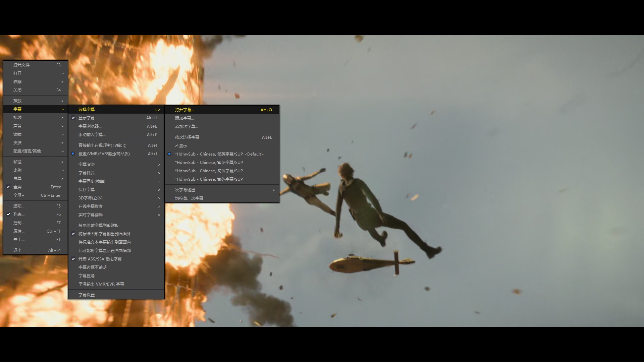Choose 退出 to quit the player

[x=17, y=250]
